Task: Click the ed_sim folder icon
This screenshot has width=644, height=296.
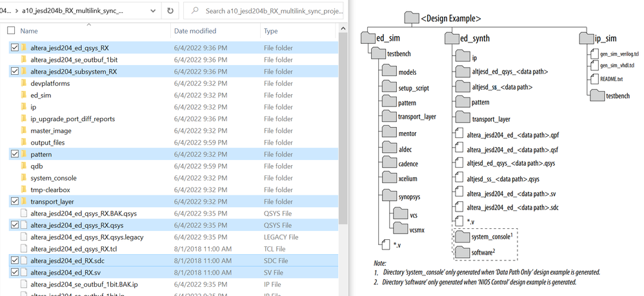Action: point(24,95)
